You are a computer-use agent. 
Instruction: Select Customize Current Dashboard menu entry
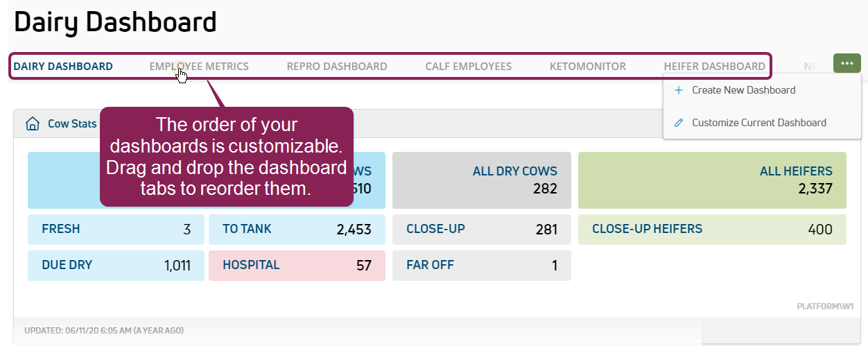(758, 123)
